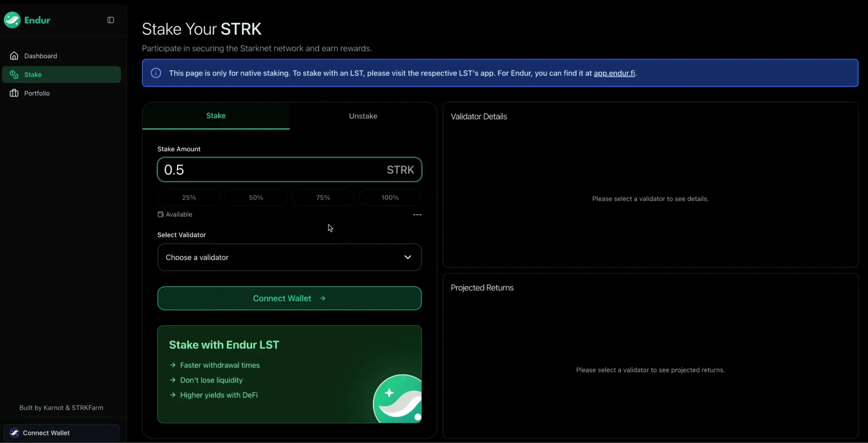Click the info icon in the blue banner

(156, 73)
